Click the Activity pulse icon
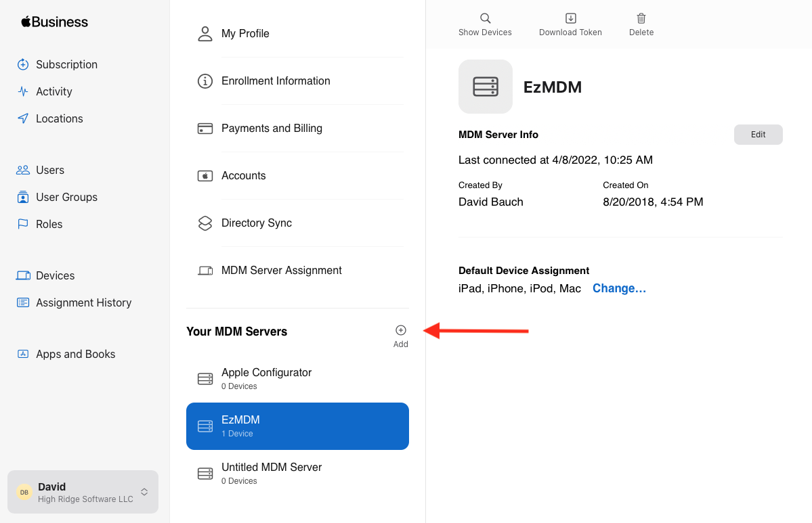The height and width of the screenshot is (523, 812). click(x=23, y=91)
